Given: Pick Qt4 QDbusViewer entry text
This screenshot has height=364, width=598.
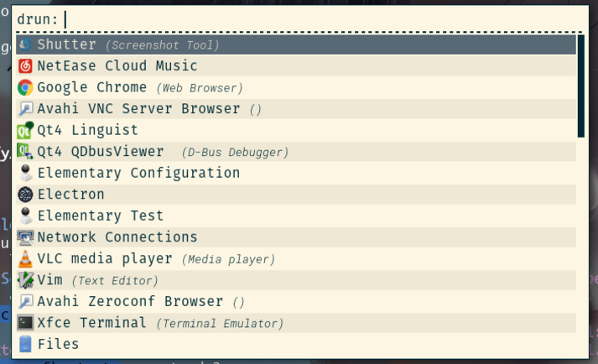Looking at the screenshot, I should point(101,152).
